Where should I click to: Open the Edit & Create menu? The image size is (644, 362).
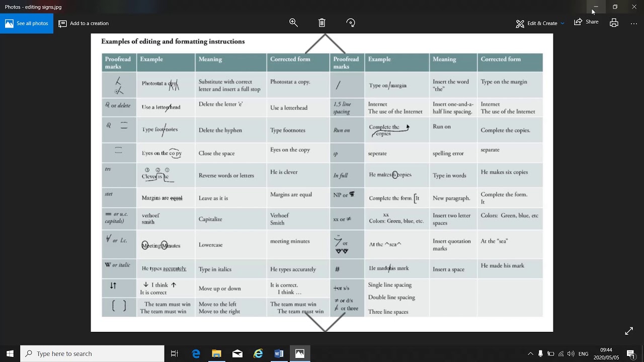pyautogui.click(x=537, y=23)
